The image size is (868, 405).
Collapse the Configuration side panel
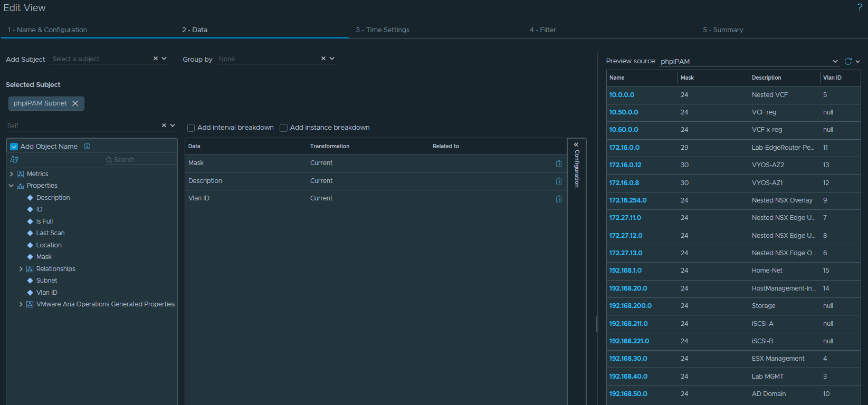point(576,144)
